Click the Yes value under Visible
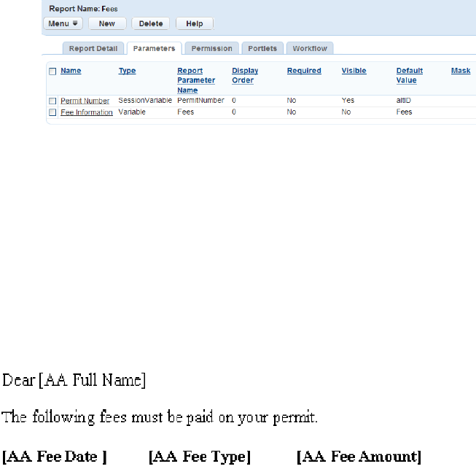476x469 pixels. pos(348,100)
